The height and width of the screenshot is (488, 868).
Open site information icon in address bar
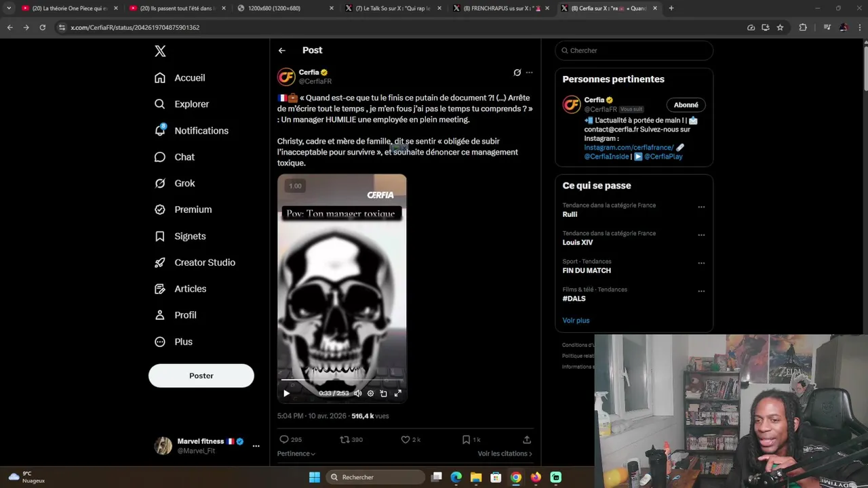coord(62,28)
